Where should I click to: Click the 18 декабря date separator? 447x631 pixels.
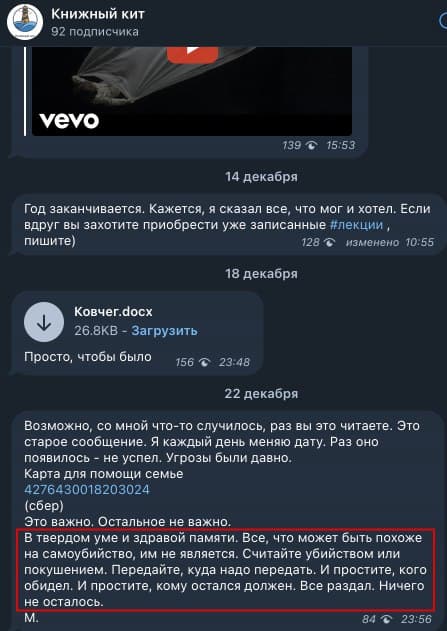(262, 274)
